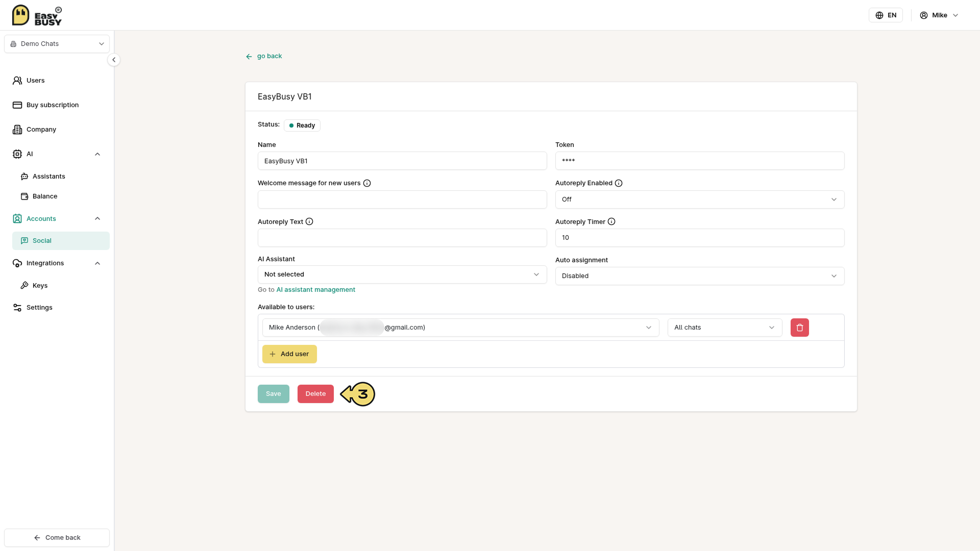Image resolution: width=980 pixels, height=551 pixels.
Task: Click the info icon next to Autoreply Enabled
Action: click(x=619, y=183)
